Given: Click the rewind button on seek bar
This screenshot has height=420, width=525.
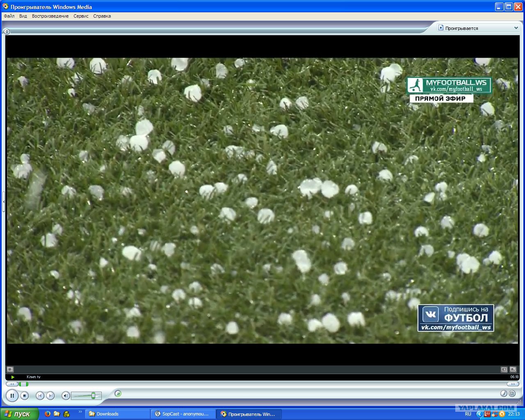Looking at the screenshot, I should [12, 384].
